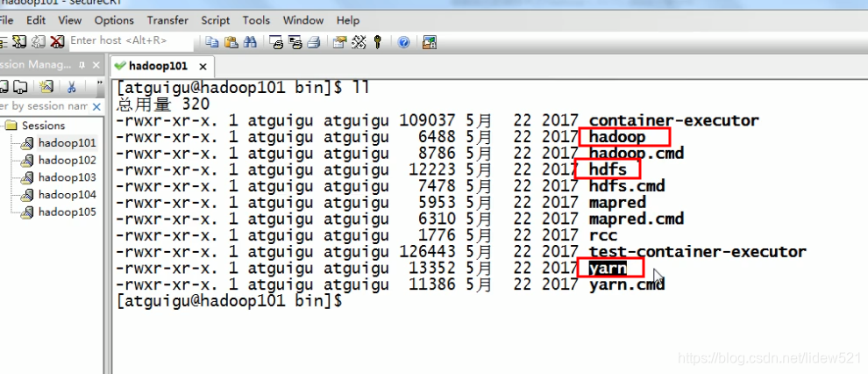Open the Options menu

pos(114,20)
